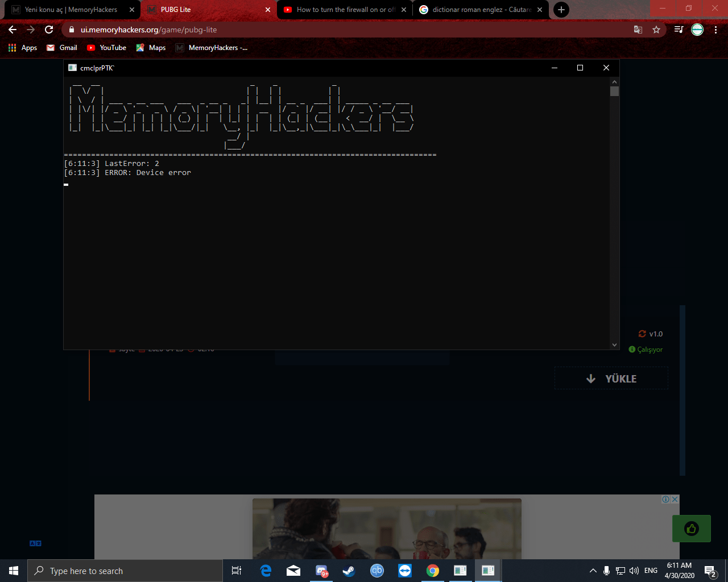Viewport: 728px width, 582px height.
Task: Open the Gmail bookmark
Action: [62, 48]
